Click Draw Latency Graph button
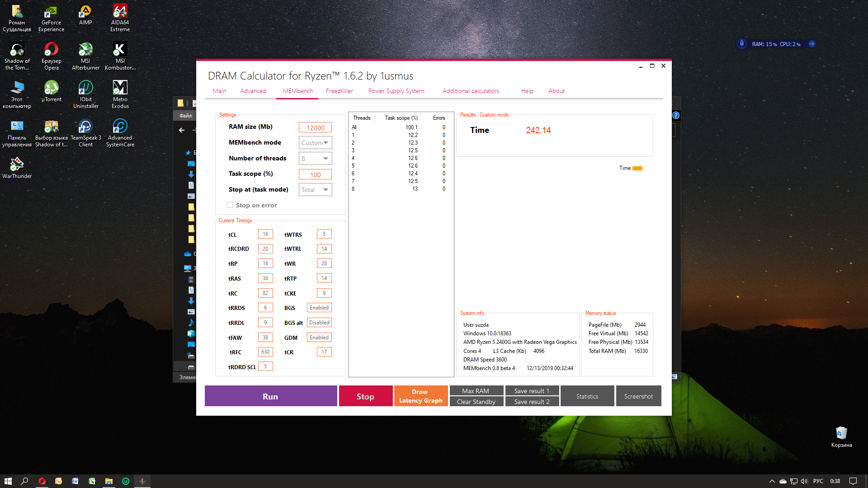The image size is (868, 488). pyautogui.click(x=420, y=396)
